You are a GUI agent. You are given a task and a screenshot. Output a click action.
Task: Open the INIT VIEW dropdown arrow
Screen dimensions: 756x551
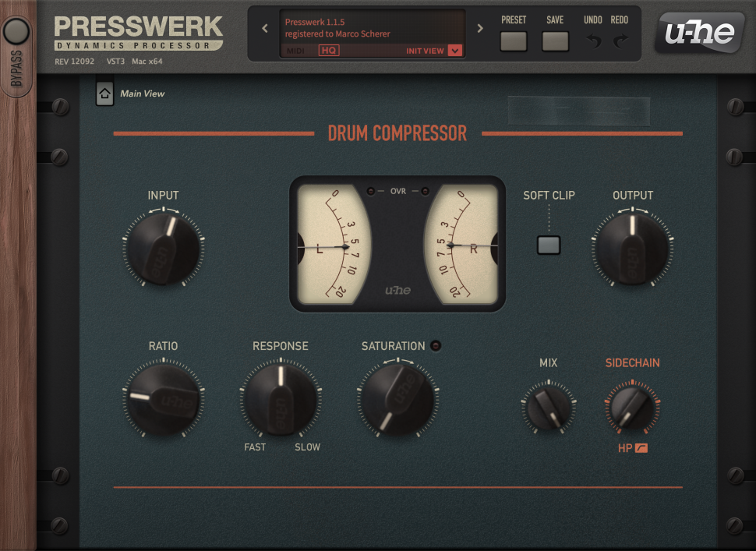(455, 51)
